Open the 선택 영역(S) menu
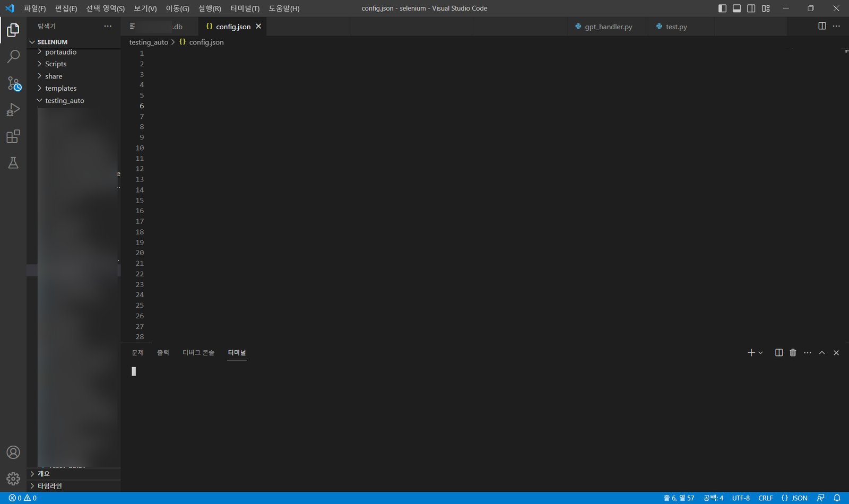This screenshot has width=849, height=504. tap(105, 8)
